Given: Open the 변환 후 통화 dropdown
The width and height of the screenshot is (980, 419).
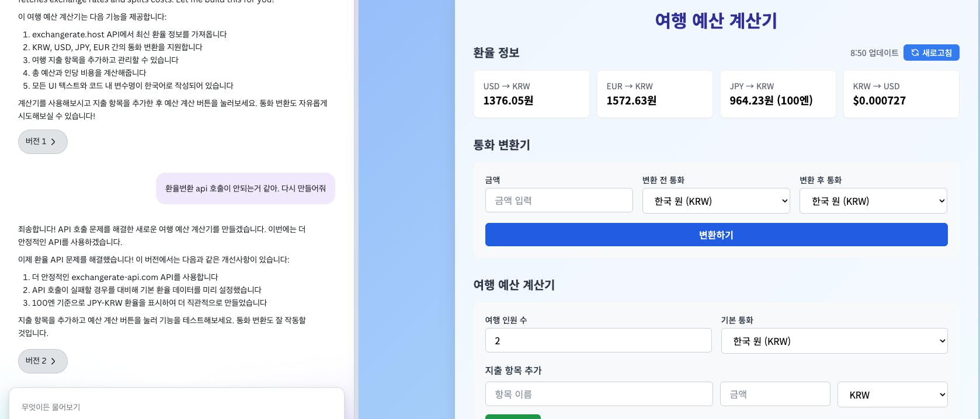Looking at the screenshot, I should point(873,201).
